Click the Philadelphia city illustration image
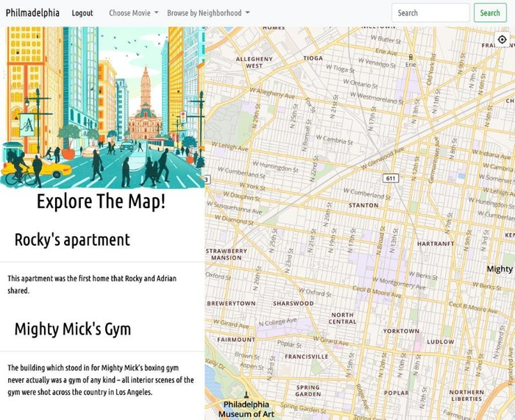 pos(102,107)
